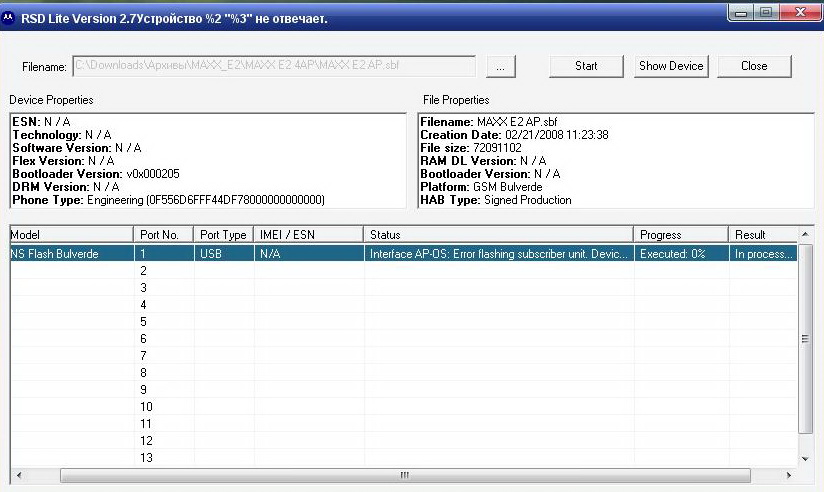Click the Progress column header
The image size is (824, 492).
click(x=681, y=234)
